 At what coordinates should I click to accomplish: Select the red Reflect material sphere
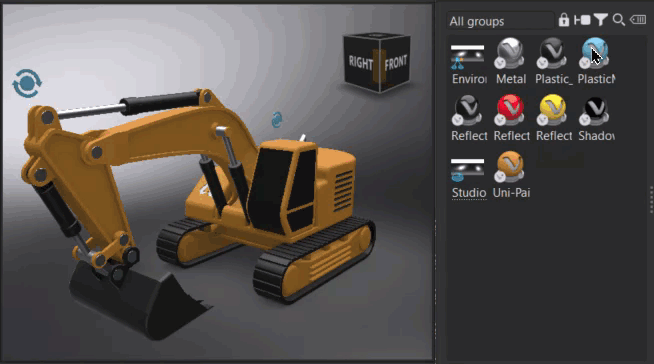click(x=510, y=110)
